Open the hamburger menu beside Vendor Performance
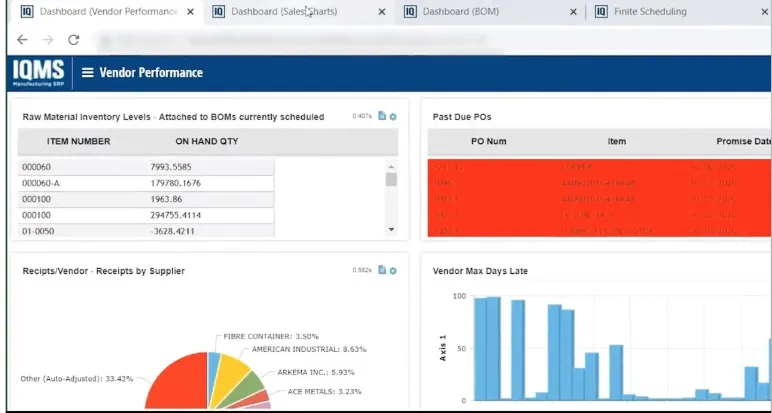Screen dimensions: 772x413 [87, 72]
